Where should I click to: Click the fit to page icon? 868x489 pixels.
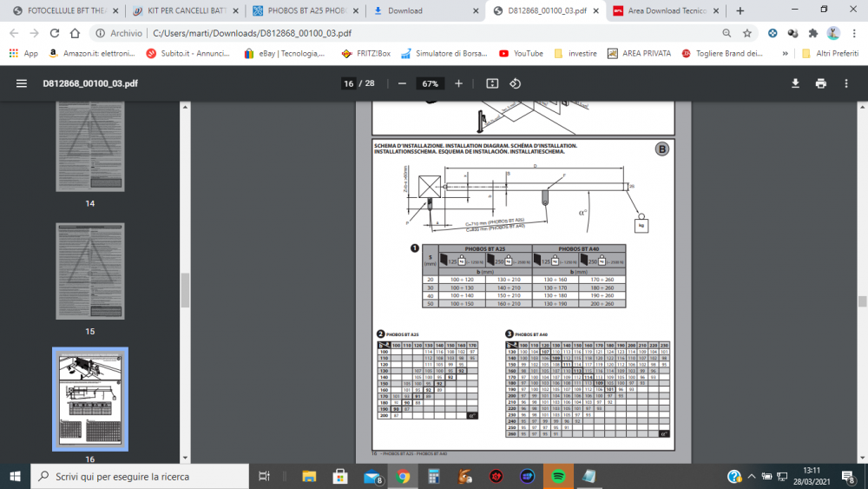pyautogui.click(x=492, y=83)
